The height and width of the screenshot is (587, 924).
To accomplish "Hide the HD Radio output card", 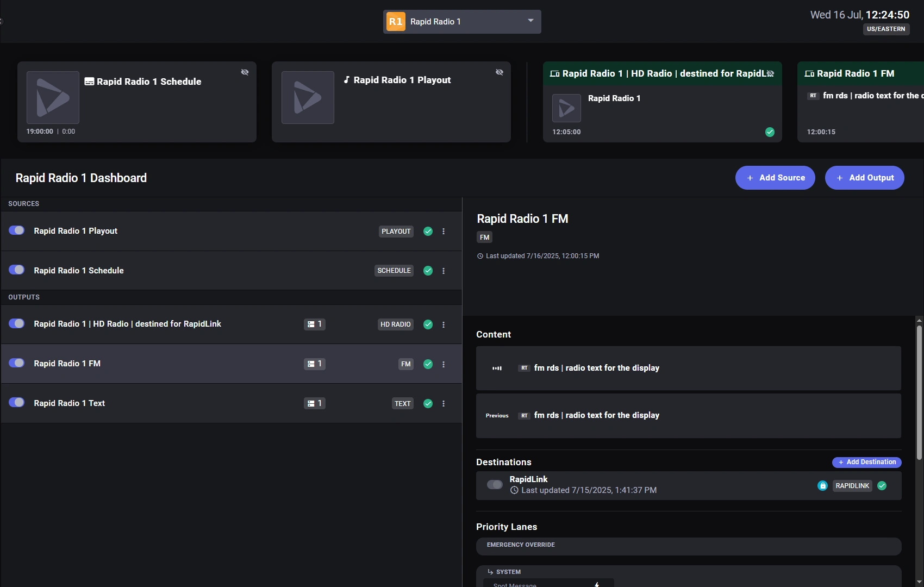I will point(770,73).
